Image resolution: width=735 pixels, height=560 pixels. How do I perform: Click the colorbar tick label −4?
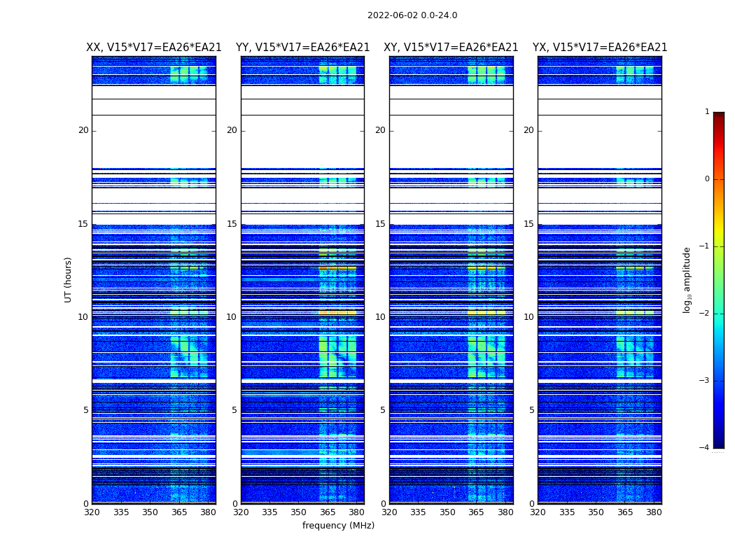704,448
